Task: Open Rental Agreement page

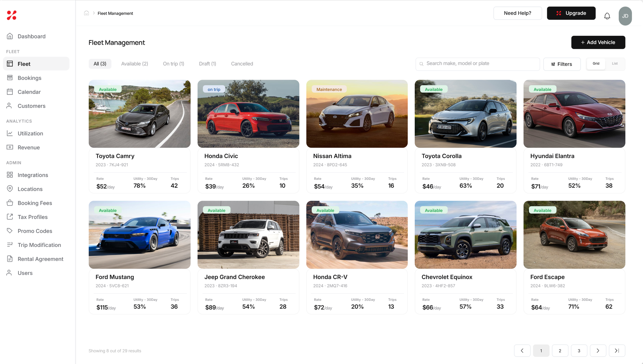Action: pyautogui.click(x=36, y=259)
